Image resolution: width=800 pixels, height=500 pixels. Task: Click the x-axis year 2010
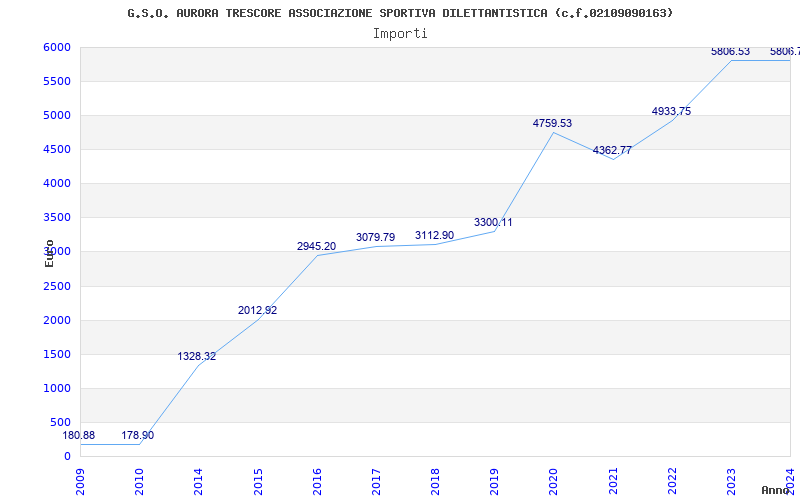139,481
